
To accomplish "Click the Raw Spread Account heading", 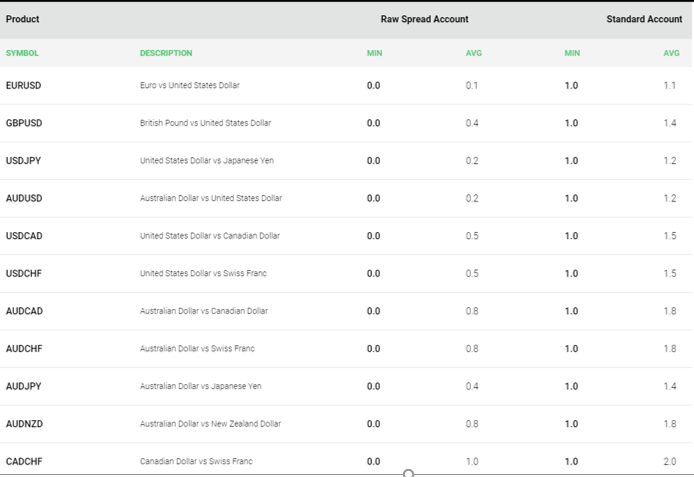I will (424, 19).
